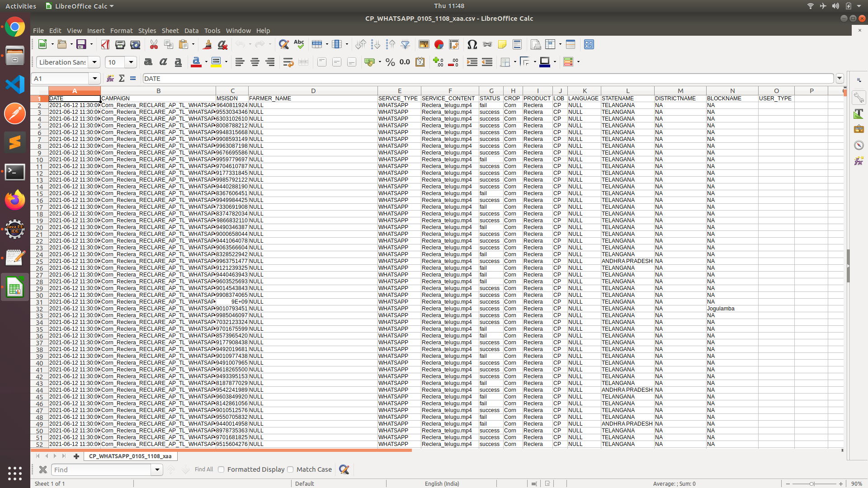Click Activities in top bar
Screen dimensions: 868x488
click(x=21, y=6)
